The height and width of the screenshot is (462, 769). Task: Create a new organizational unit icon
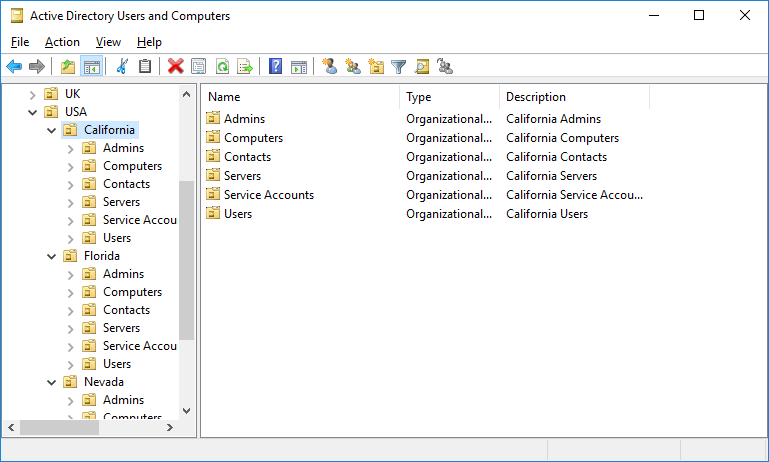(376, 66)
